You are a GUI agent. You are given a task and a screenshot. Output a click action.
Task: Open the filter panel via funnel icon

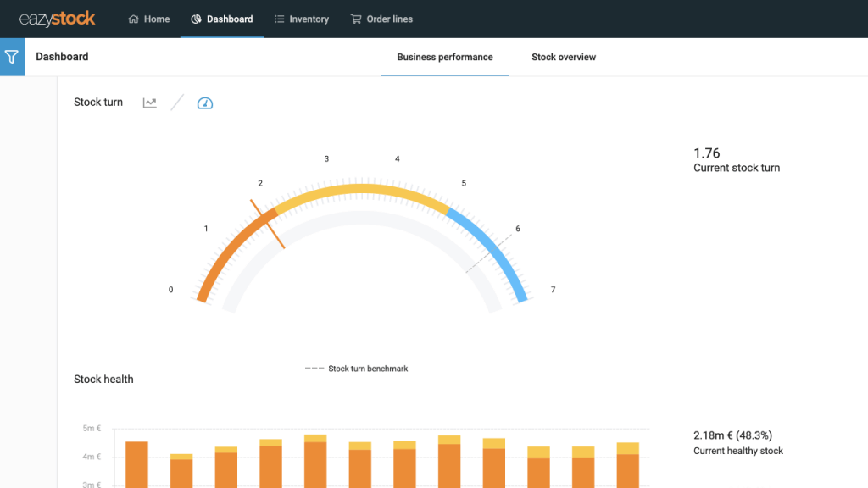pos(11,57)
